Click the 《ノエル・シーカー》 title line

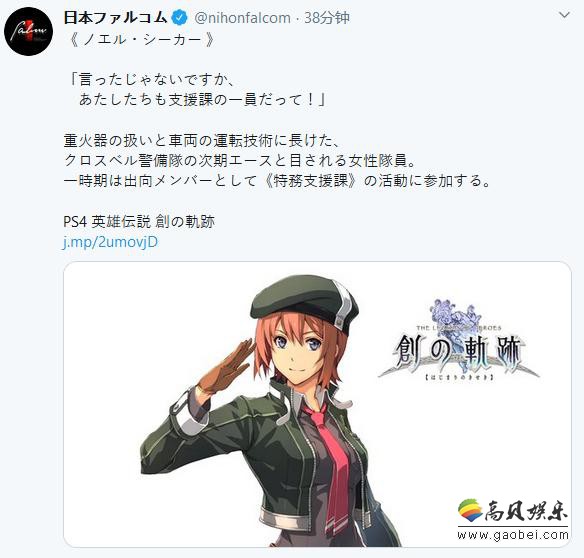click(x=140, y=39)
